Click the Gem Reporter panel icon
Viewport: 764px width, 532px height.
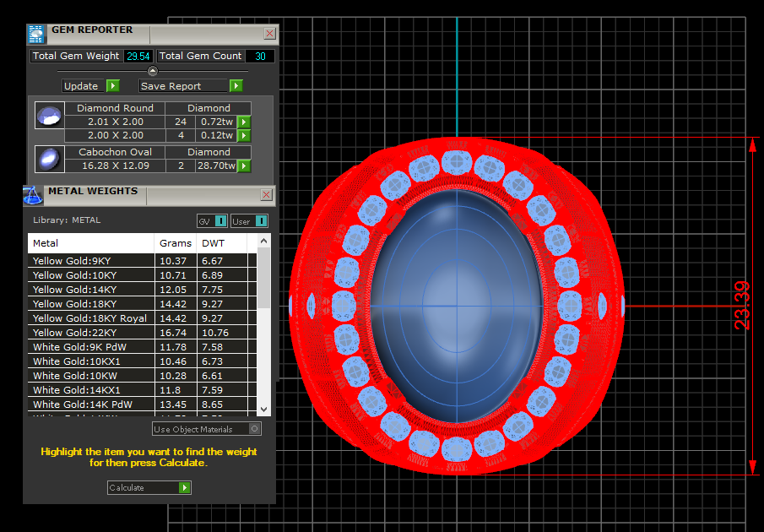click(x=35, y=34)
